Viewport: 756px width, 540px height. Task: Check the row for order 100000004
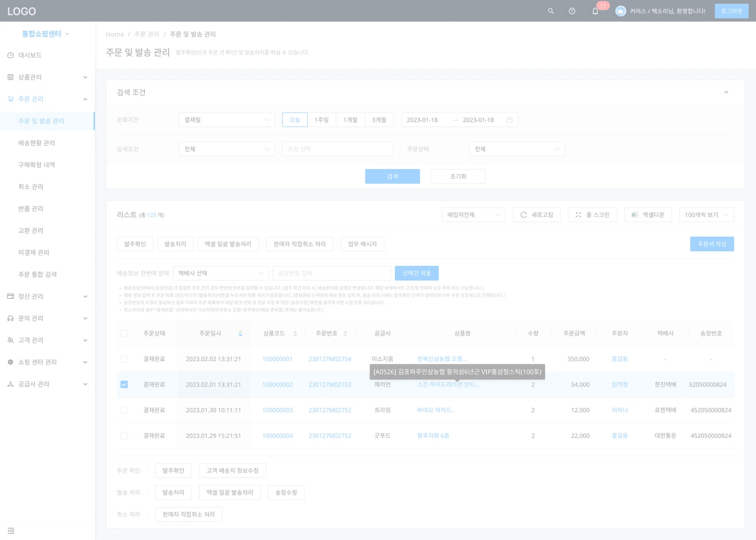pos(124,436)
